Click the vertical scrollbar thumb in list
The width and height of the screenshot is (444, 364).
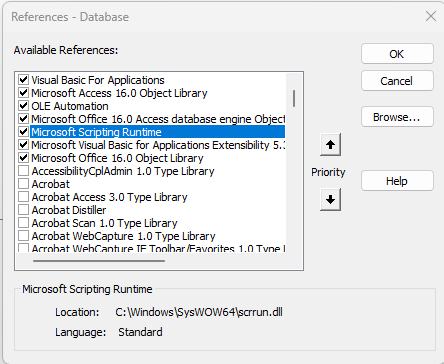(x=294, y=98)
